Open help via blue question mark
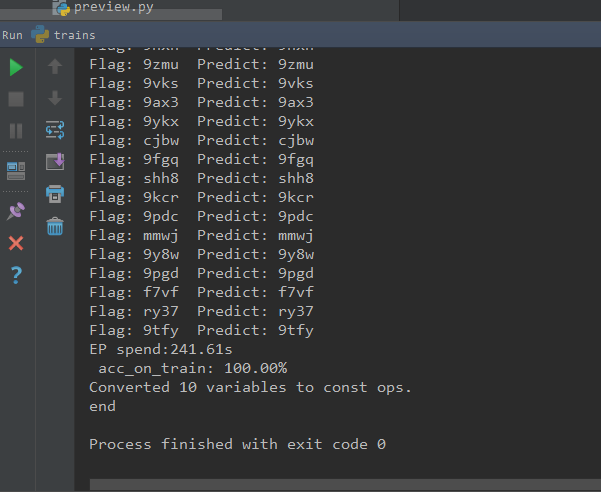The width and height of the screenshot is (601, 492). pos(16,275)
